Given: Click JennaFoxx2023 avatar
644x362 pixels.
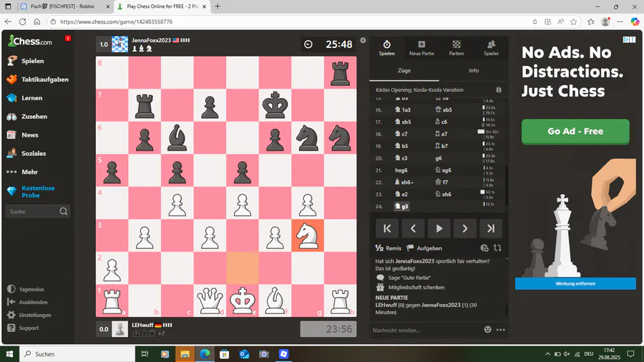Looking at the screenshot, I should 120,44.
